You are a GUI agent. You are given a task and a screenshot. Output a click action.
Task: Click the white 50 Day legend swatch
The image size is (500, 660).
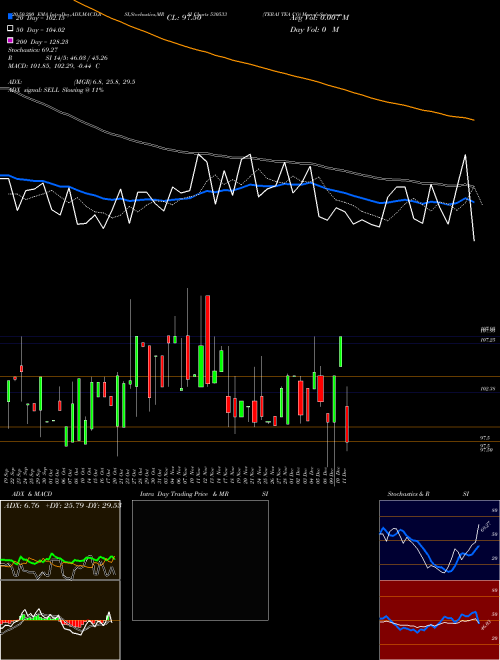[x=11, y=29]
